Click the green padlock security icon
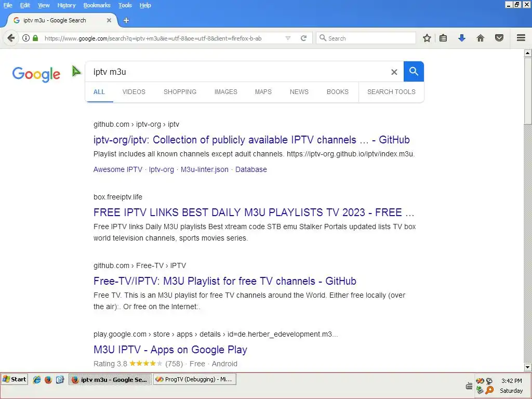The image size is (532, 399). click(x=35, y=38)
